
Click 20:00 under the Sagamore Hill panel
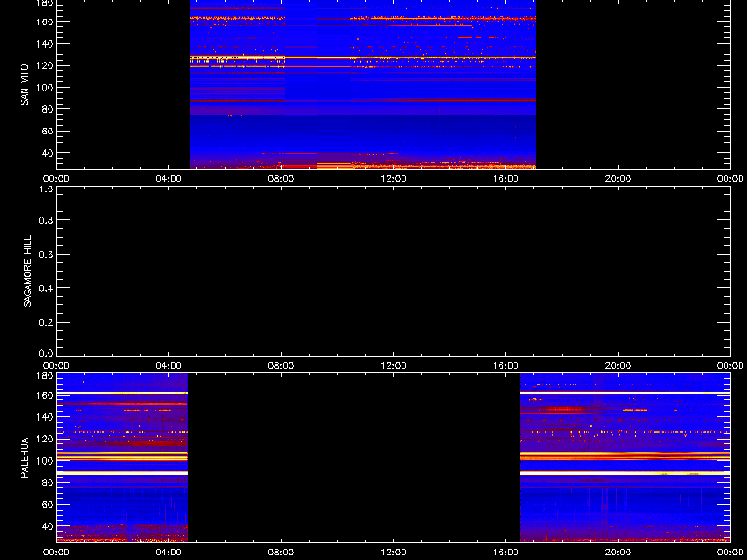tap(618, 366)
